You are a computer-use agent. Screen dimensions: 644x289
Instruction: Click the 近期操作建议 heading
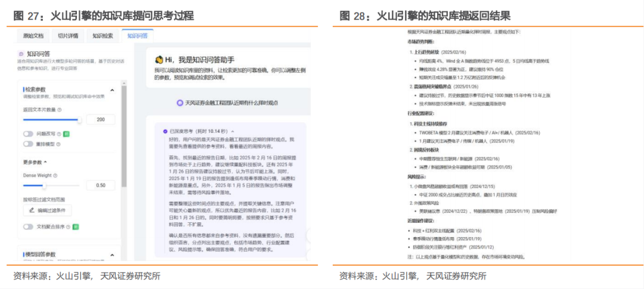[x=420, y=221]
